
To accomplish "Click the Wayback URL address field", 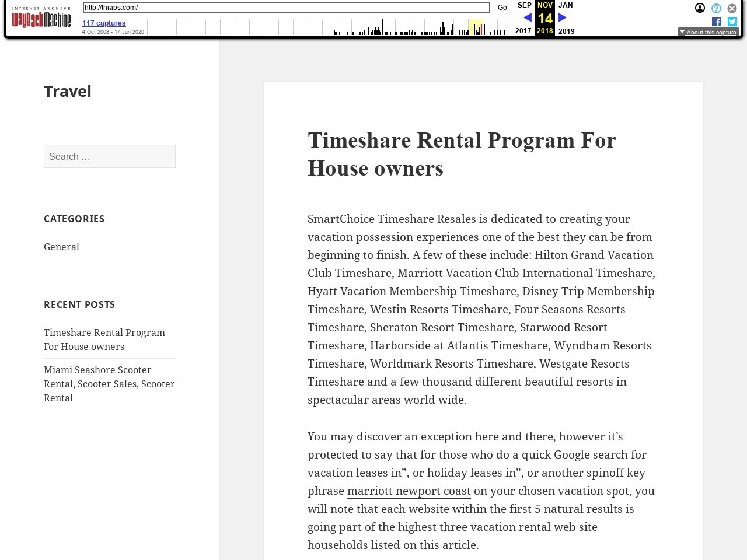I will pos(286,8).
